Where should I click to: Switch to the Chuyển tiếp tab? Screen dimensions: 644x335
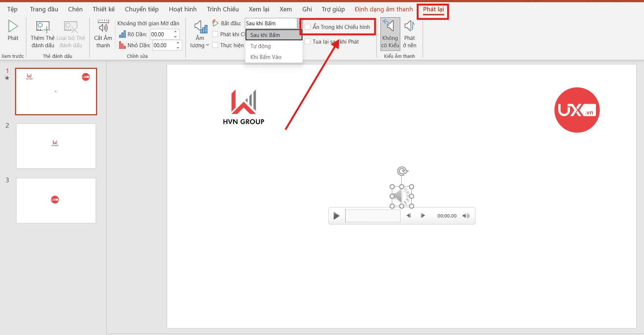click(141, 9)
